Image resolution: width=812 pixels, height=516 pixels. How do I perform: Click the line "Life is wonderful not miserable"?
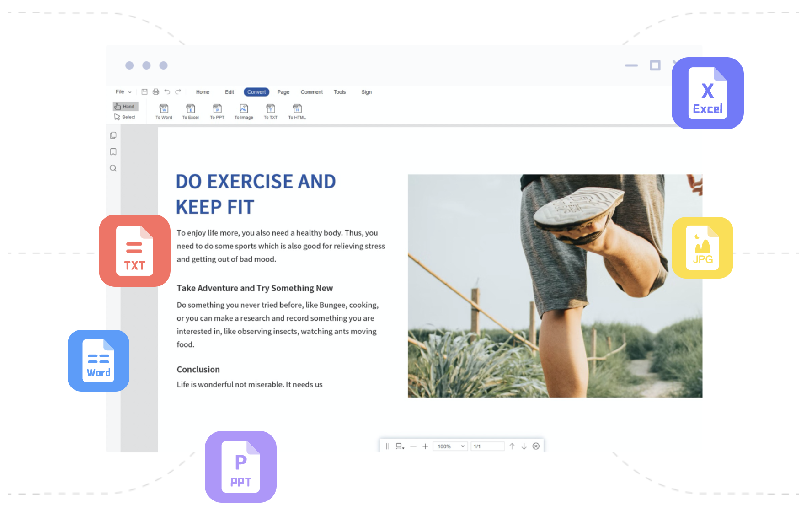(250, 385)
